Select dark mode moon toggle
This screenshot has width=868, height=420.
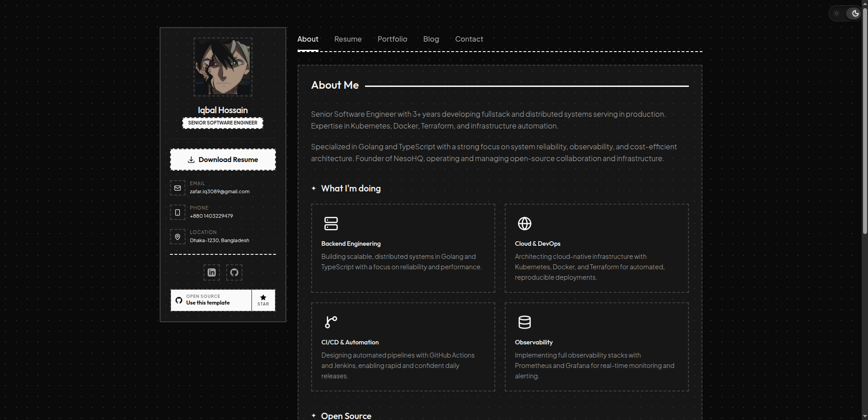855,14
